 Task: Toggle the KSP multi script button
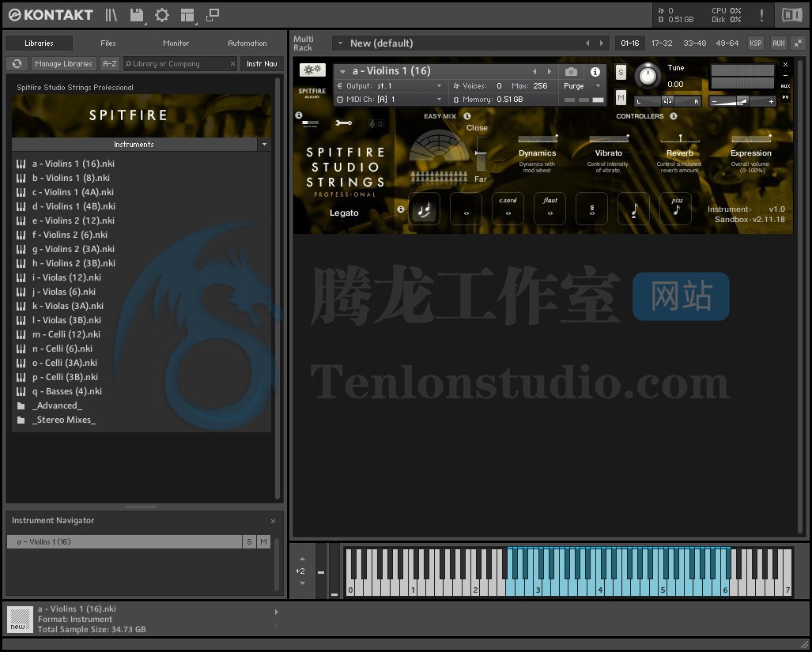(756, 43)
